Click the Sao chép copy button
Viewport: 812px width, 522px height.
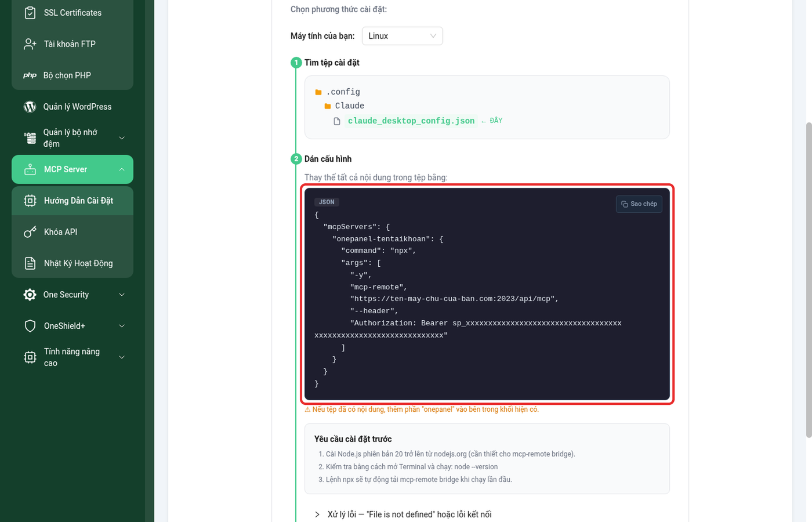[639, 204]
